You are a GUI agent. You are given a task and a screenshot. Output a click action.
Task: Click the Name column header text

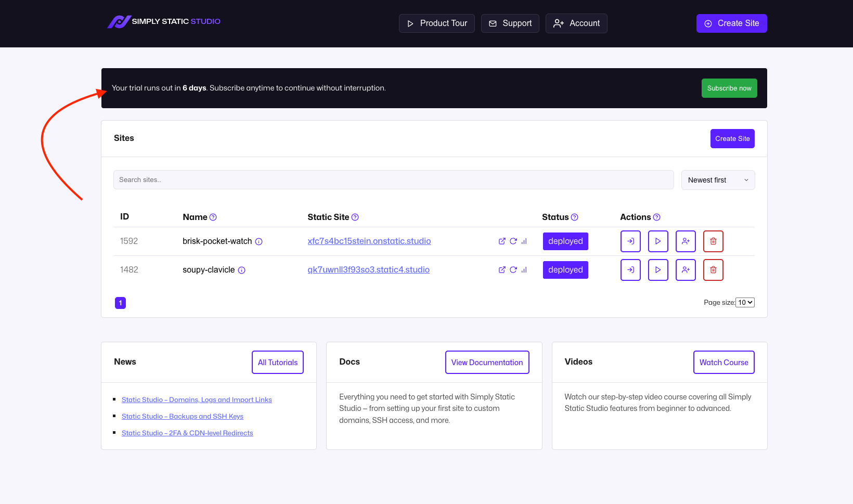[x=195, y=217]
